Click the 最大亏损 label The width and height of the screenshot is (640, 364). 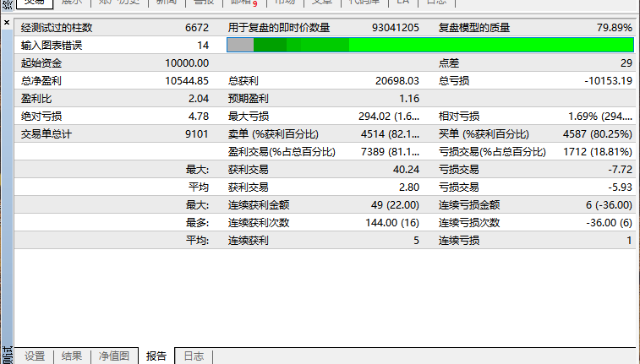click(x=249, y=117)
